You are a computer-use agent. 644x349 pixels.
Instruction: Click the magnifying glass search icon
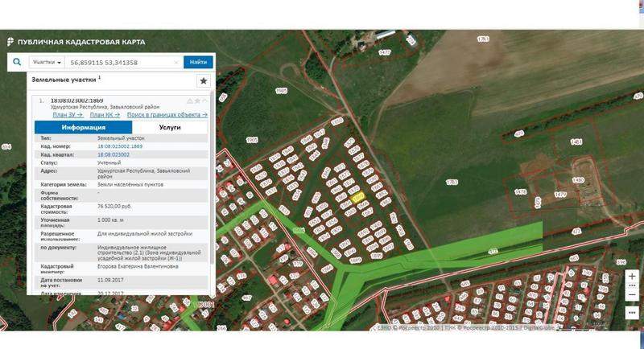17,62
